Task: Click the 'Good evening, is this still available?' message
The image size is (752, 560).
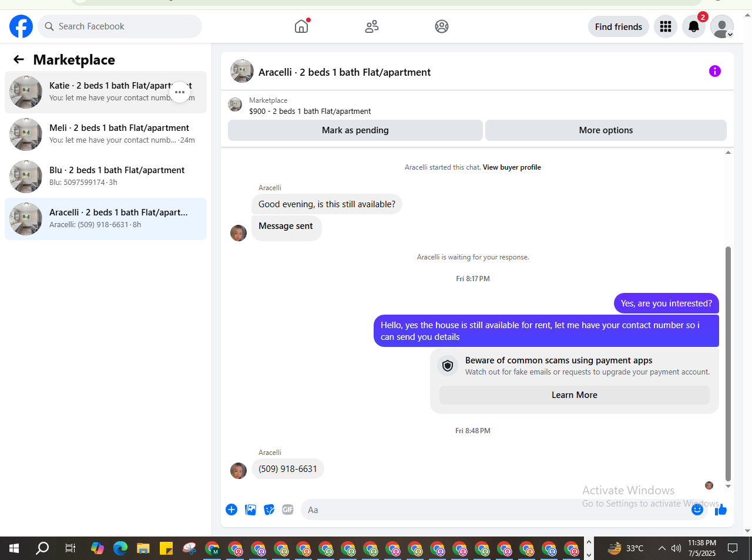Action: point(327,204)
